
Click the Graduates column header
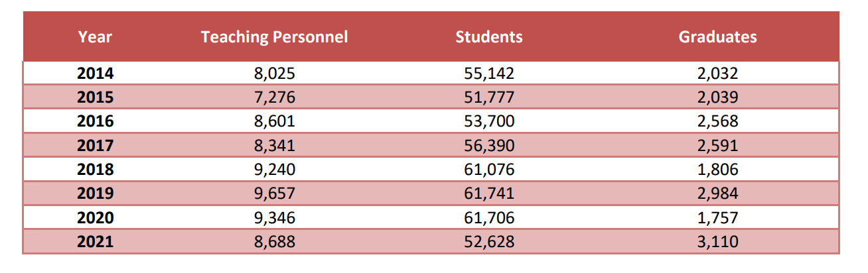coord(717,37)
